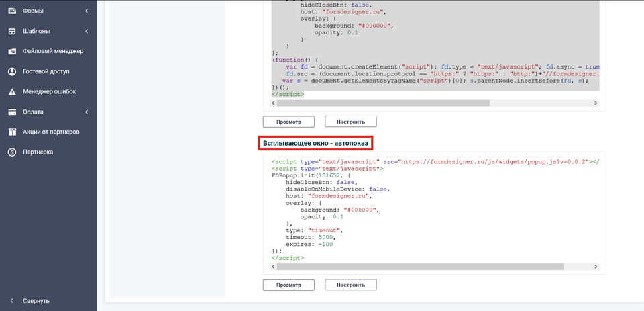Screen dimensions: 644x311
Task: Expand the Шаблоны submenu chevron
Action: [x=87, y=31]
